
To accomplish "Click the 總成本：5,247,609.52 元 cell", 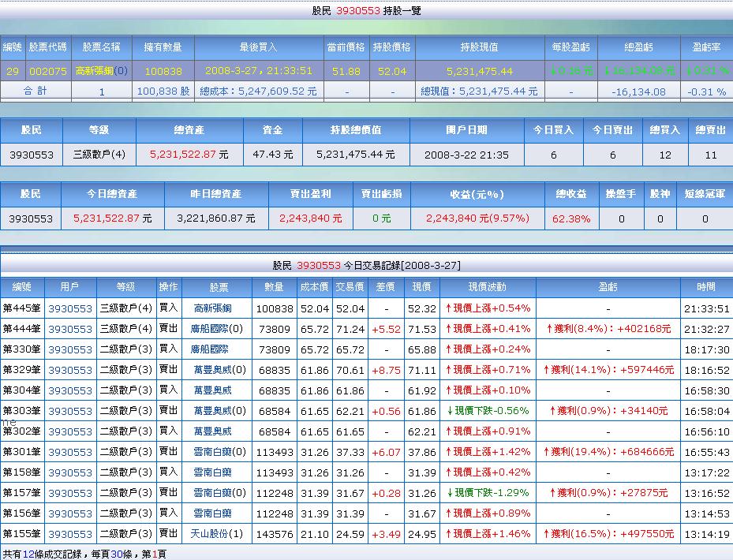I will pyautogui.click(x=259, y=91).
